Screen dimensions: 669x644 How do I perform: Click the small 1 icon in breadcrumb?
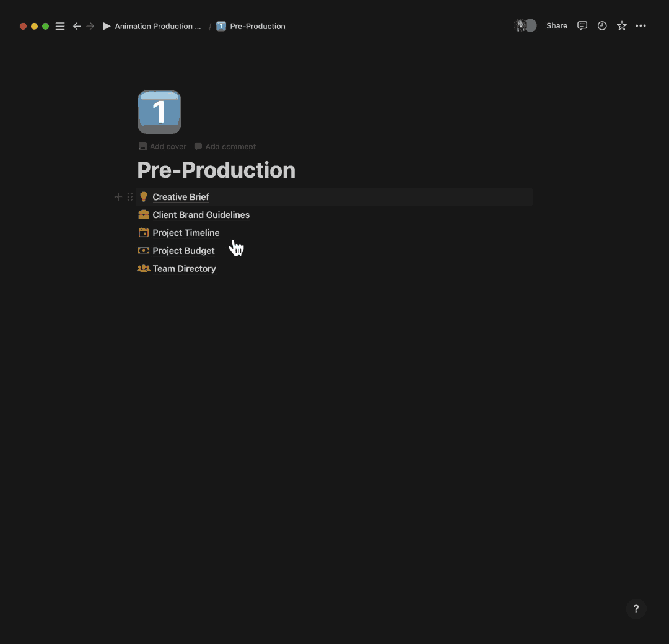221,26
